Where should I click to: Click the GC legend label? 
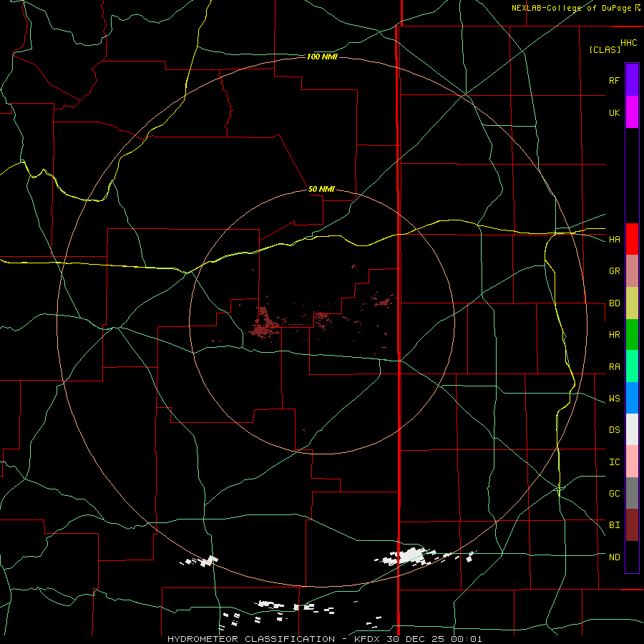coord(614,493)
